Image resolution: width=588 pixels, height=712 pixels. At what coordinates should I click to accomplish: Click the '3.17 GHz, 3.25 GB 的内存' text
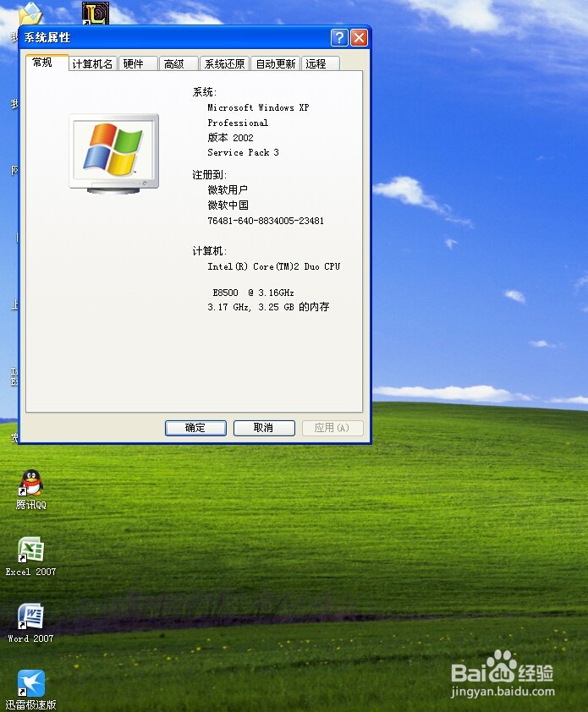coord(268,307)
